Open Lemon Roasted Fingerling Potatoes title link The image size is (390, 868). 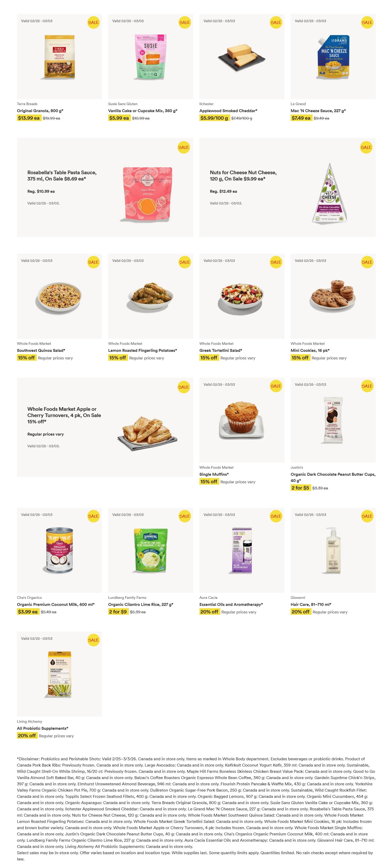[142, 351]
